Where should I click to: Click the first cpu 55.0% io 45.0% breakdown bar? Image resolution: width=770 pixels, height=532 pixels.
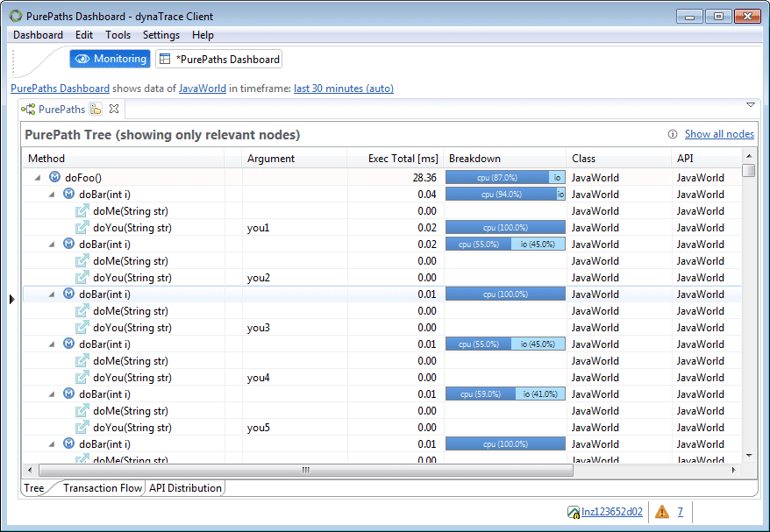tap(505, 244)
